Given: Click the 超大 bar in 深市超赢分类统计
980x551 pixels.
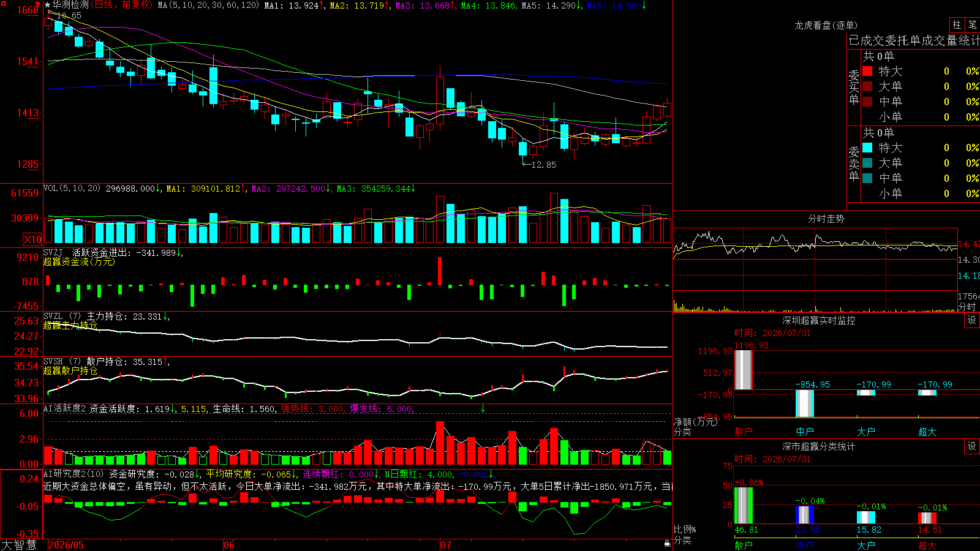Looking at the screenshot, I should pyautogui.click(x=927, y=518).
